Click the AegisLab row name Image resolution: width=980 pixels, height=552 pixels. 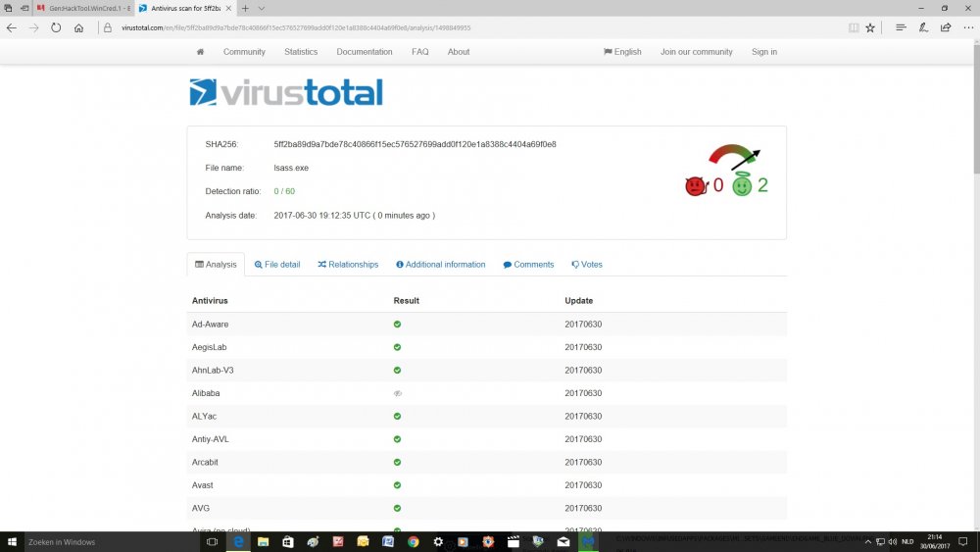point(210,347)
